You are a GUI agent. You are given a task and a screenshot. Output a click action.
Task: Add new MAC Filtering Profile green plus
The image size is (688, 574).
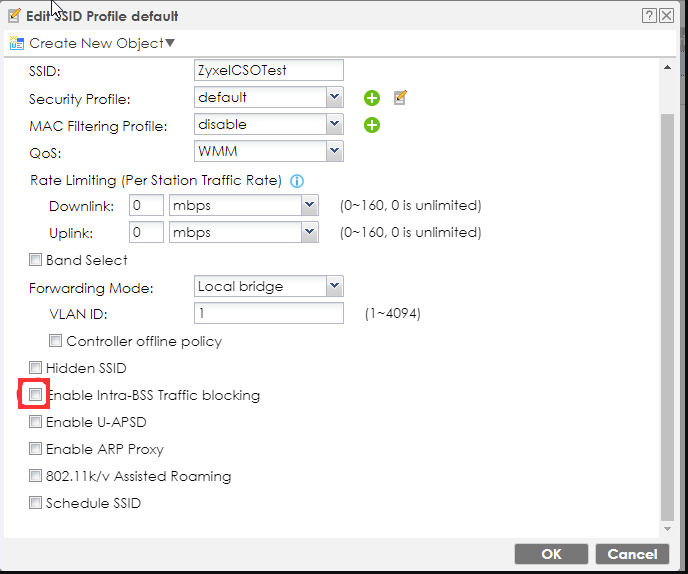[372, 125]
